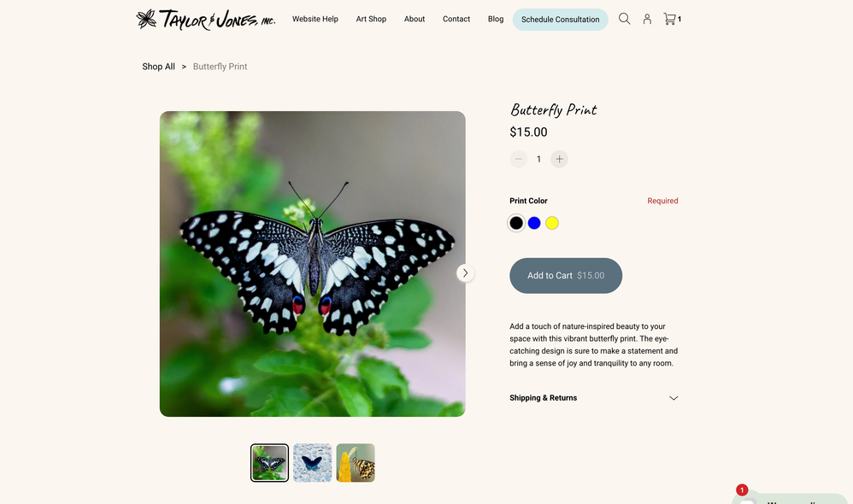Click the Schedule Consultation button
853x504 pixels.
561,20
